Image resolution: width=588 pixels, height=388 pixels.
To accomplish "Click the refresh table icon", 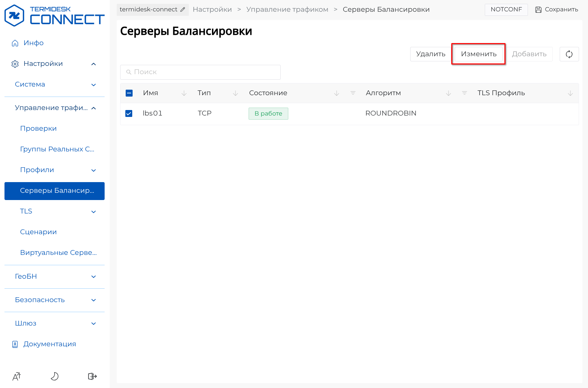I will [x=569, y=54].
